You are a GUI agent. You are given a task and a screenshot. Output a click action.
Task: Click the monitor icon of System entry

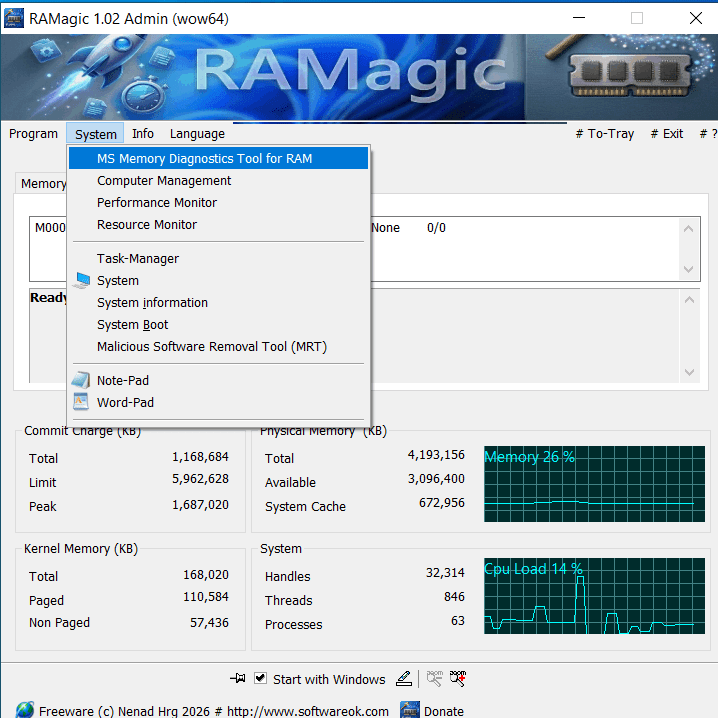click(82, 280)
